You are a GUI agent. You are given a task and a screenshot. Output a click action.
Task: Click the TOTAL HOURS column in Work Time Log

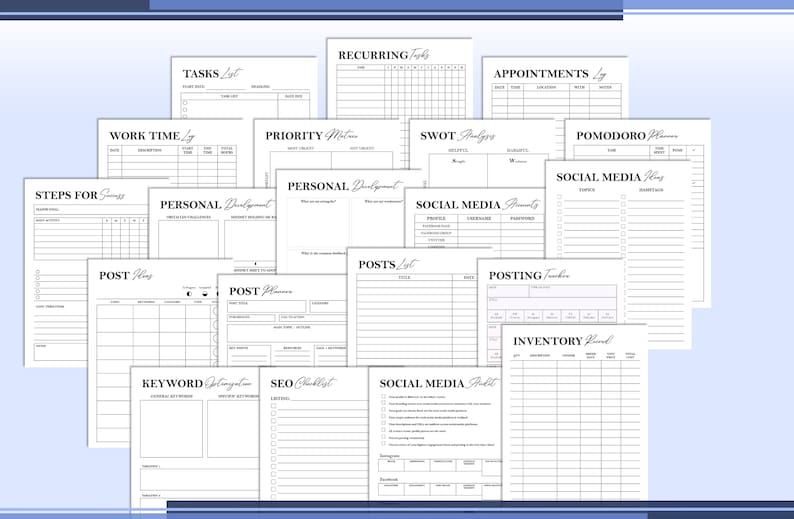tap(227, 150)
